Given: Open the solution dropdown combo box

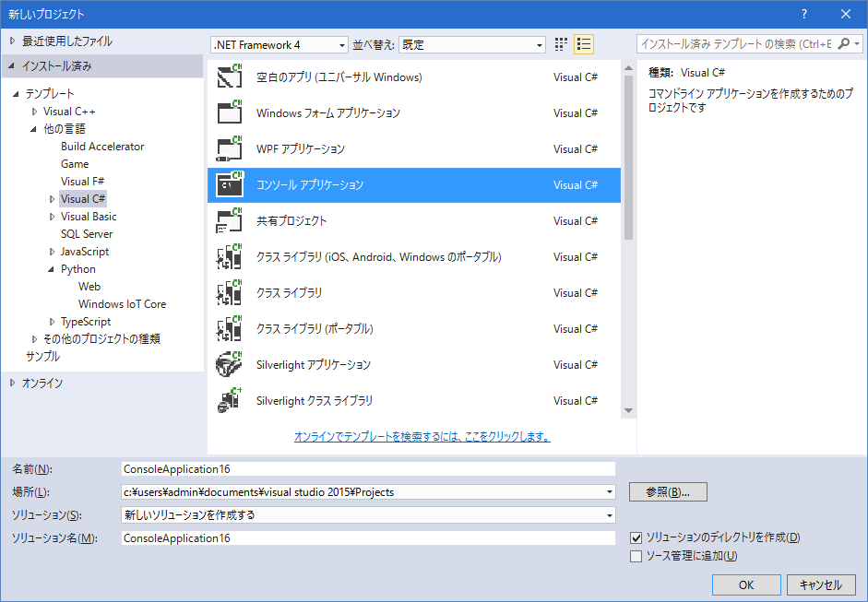Looking at the screenshot, I should (x=368, y=515).
